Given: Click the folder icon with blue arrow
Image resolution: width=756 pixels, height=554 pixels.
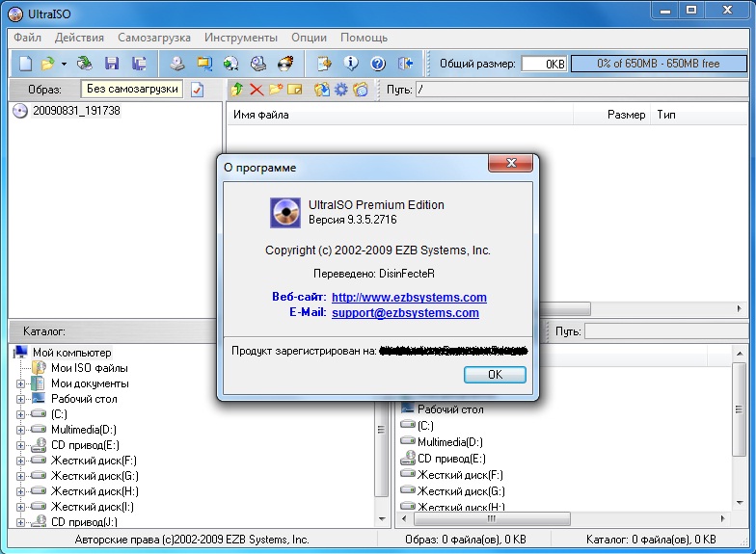Looking at the screenshot, I should [322, 89].
